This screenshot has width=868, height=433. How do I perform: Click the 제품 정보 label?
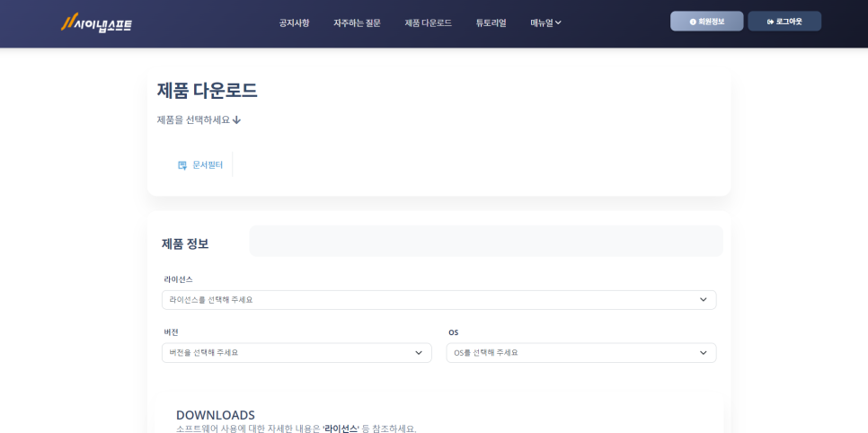click(x=185, y=243)
